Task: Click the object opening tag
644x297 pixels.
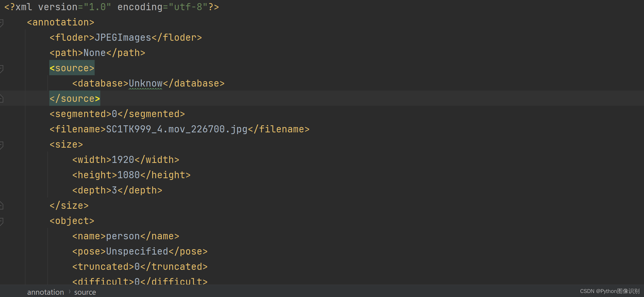Action: click(x=72, y=221)
